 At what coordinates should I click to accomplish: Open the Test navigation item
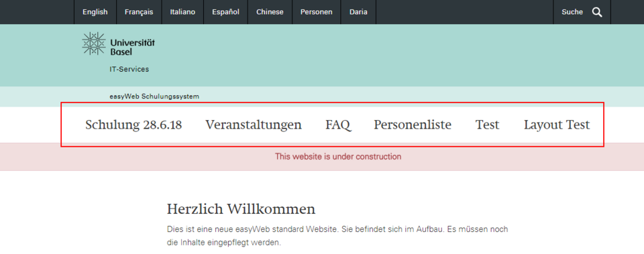[x=487, y=125]
